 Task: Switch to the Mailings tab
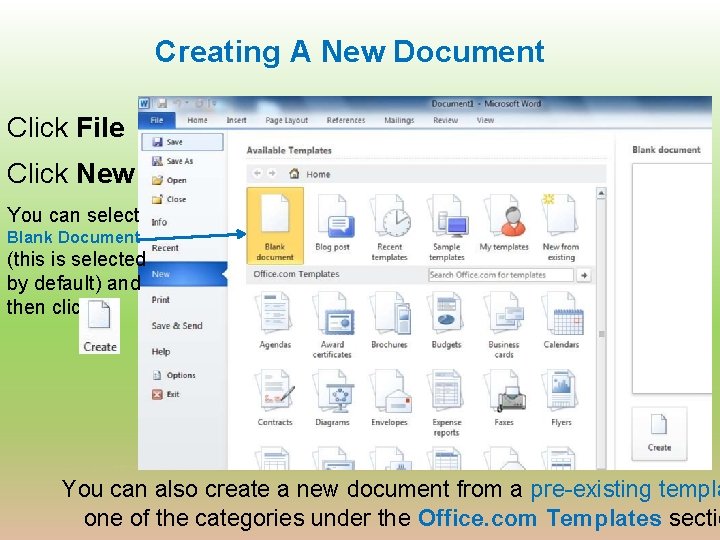tap(399, 120)
